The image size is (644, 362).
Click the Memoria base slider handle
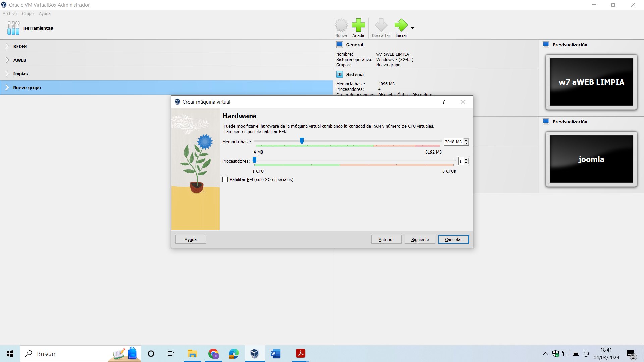click(302, 141)
